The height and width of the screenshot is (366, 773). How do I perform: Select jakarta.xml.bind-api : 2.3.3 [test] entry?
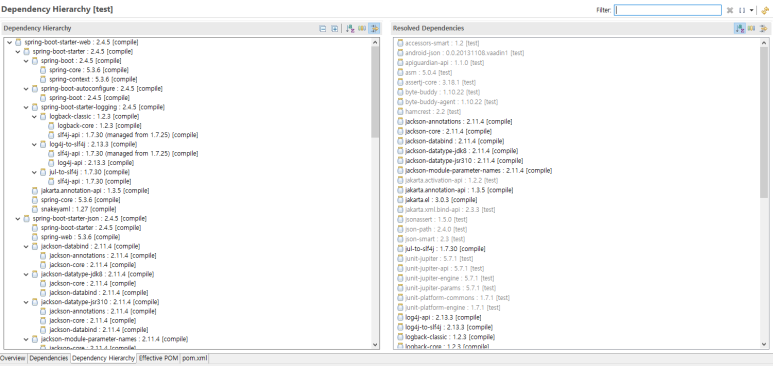450,210
